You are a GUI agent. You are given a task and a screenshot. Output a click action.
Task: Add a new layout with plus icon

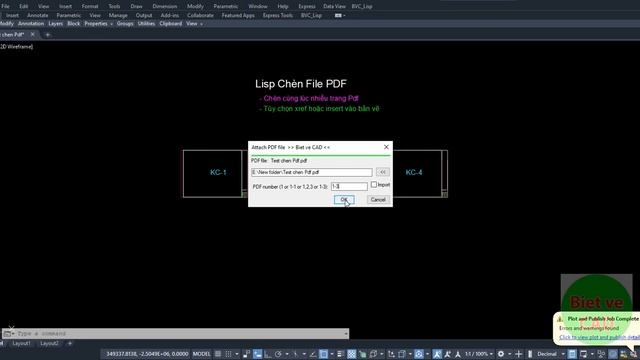(x=70, y=344)
